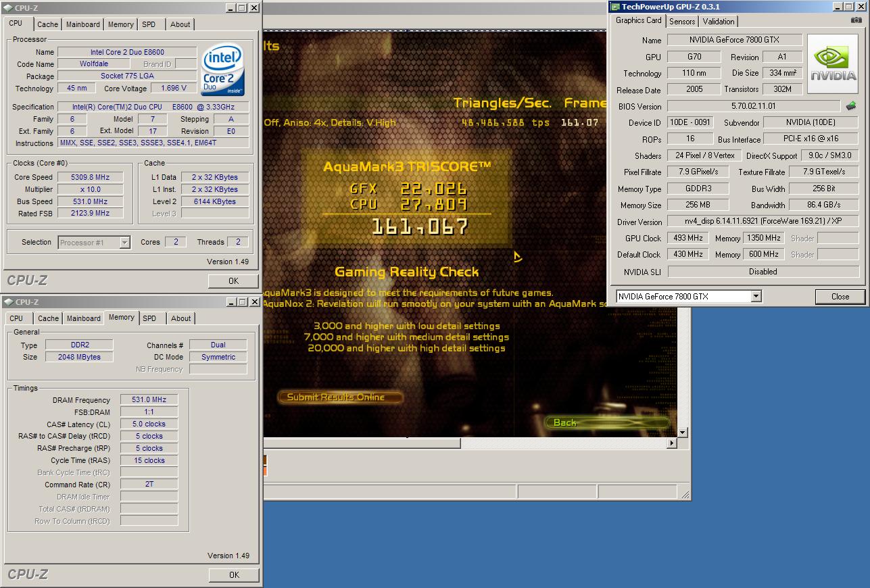
Task: Click horizontal scrollbar right arrow in AquaMark3
Action: pos(672,443)
